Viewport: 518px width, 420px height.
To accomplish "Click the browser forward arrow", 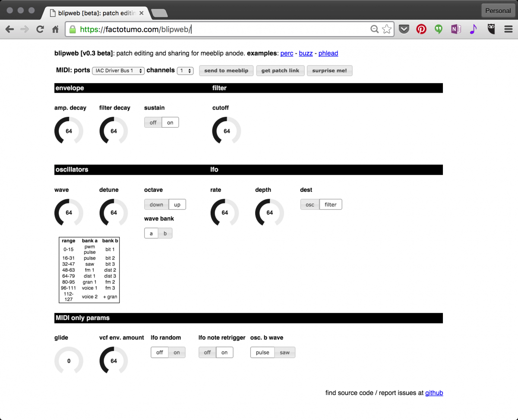I will [x=25, y=29].
